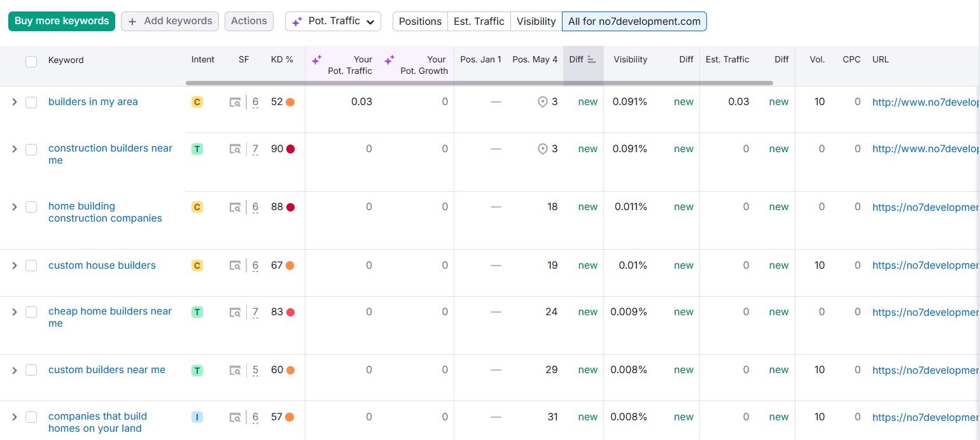Check the box for home building construction companies
Screen dimensions: 980x440
point(31,207)
